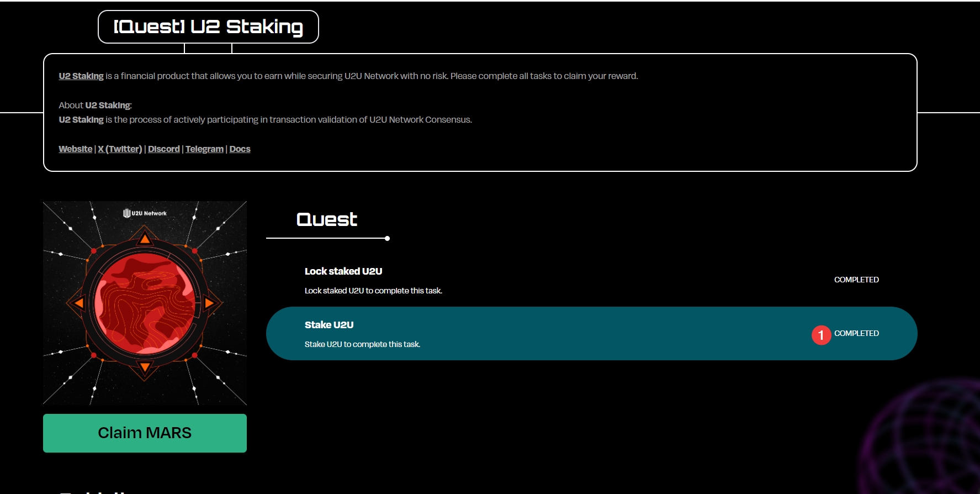Click the orange left arrow on Mars artwork
Screen dimensions: 980x494
78,303
